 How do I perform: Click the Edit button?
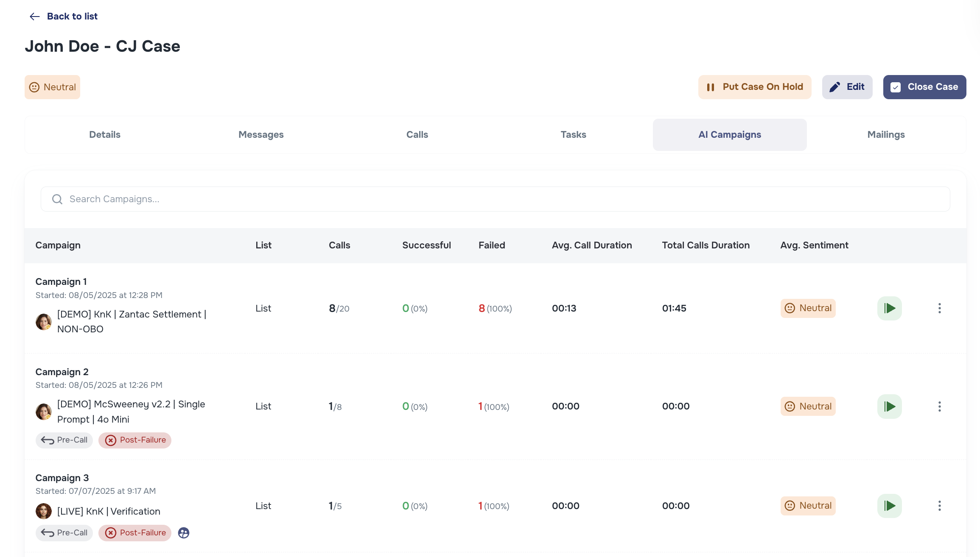(x=847, y=86)
